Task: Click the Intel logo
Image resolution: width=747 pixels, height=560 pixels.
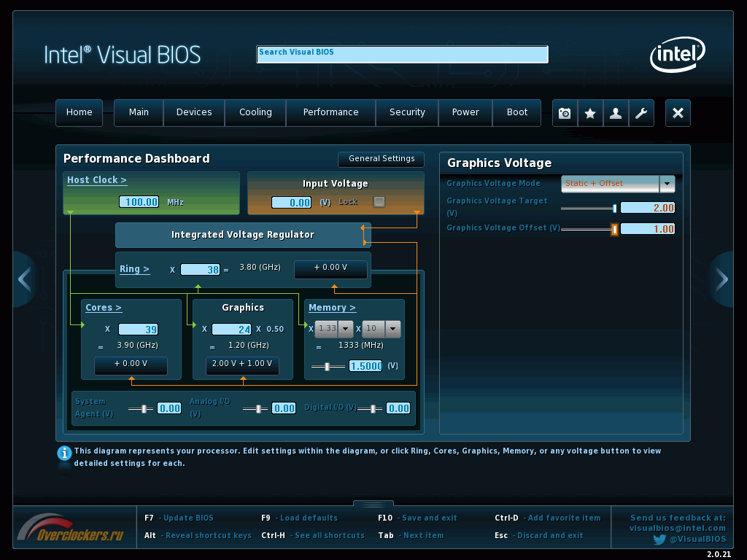Action: (x=678, y=54)
